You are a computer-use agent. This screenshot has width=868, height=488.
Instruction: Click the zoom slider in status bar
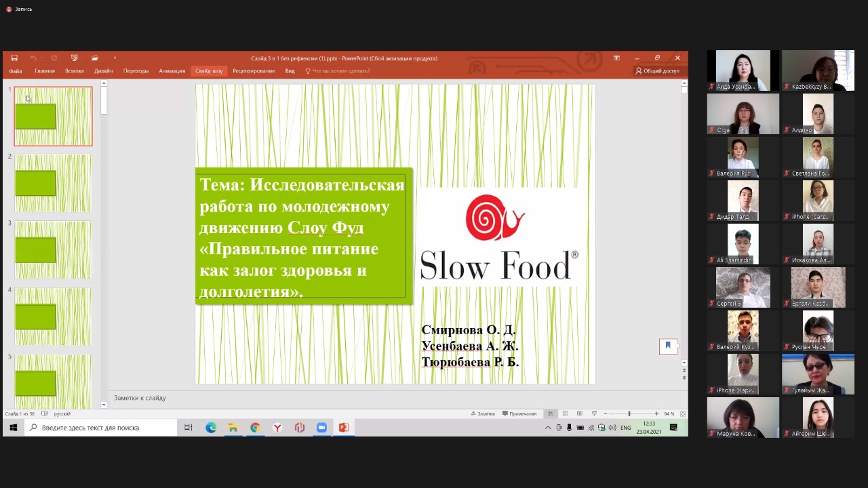click(629, 413)
